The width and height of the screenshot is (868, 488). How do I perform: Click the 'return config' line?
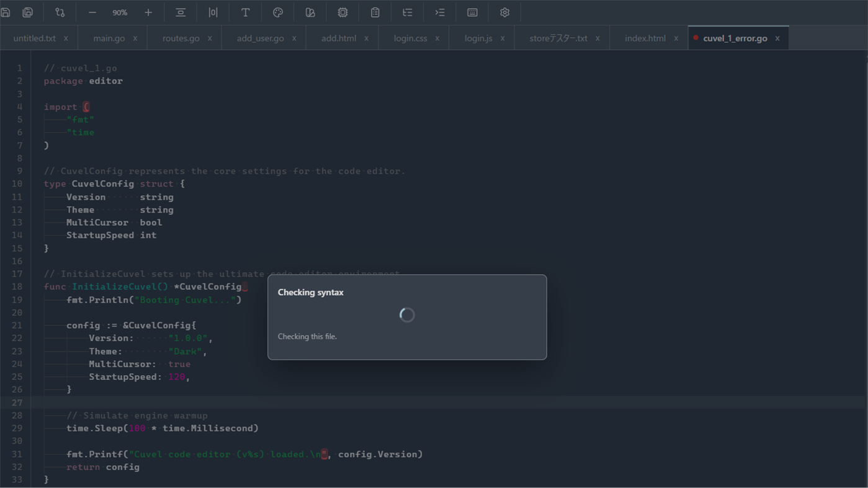[x=103, y=467]
